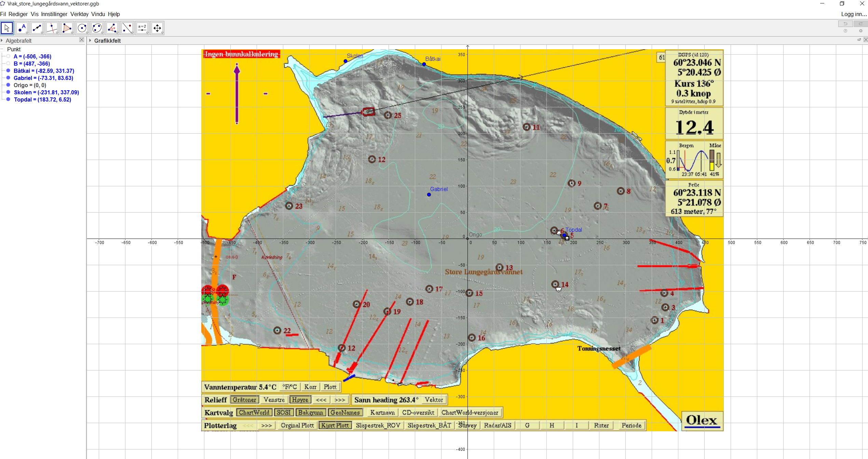Expand the Grafikkfelt style bar triangle
This screenshot has width=868, height=459.
point(90,41)
